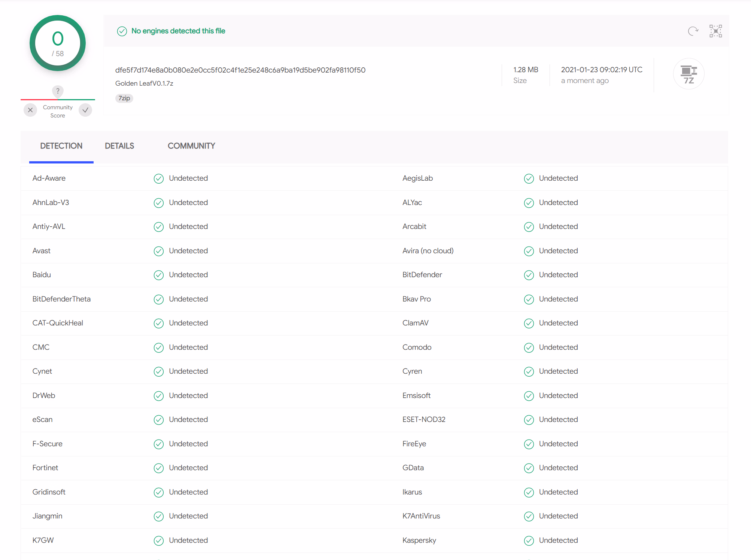
Task: Click the AhnLab-V3 undetected check icon
Action: coord(159,203)
